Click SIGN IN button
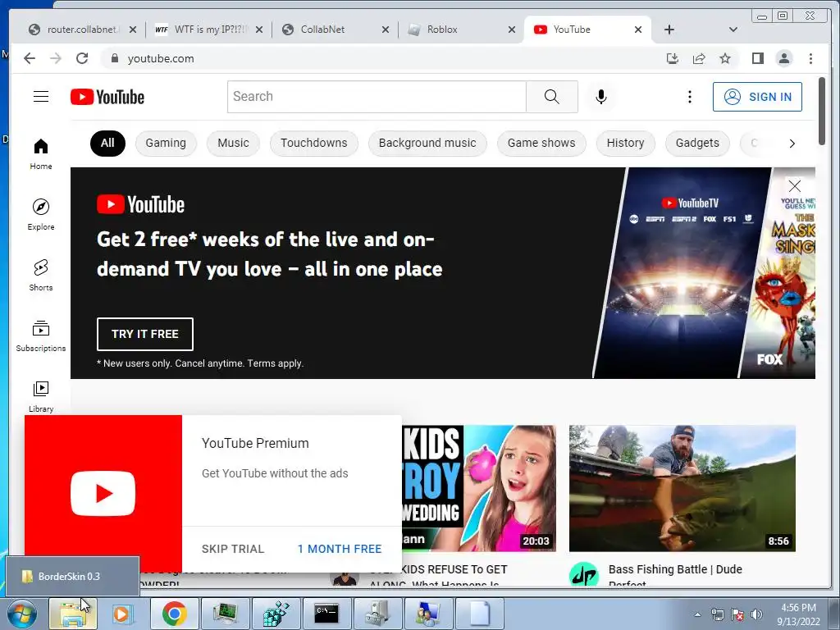This screenshot has width=840, height=630. pos(757,97)
